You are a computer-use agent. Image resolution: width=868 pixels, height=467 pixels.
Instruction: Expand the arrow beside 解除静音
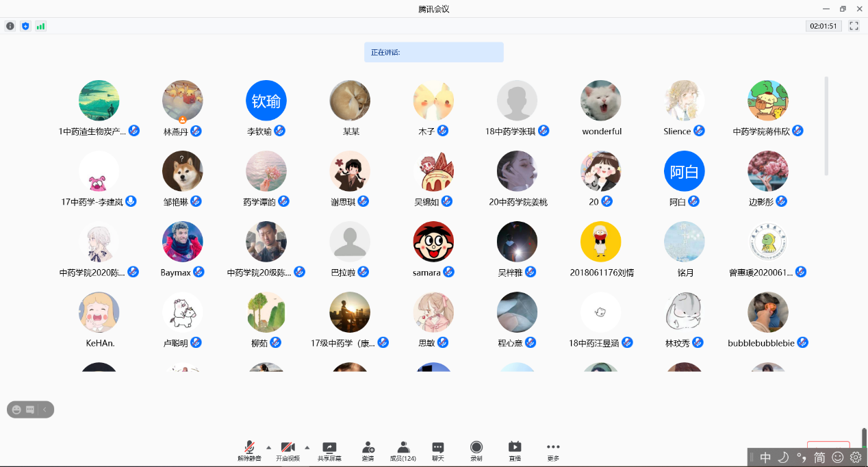click(268, 447)
